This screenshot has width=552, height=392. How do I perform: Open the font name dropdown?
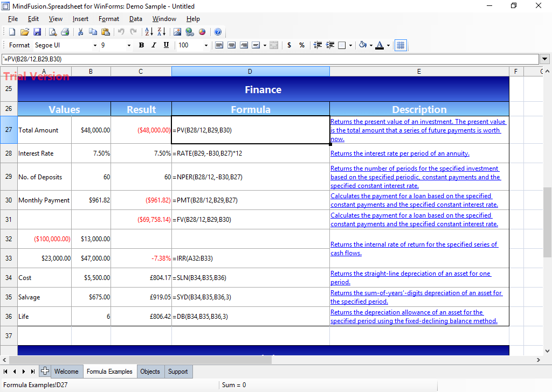[95, 45]
